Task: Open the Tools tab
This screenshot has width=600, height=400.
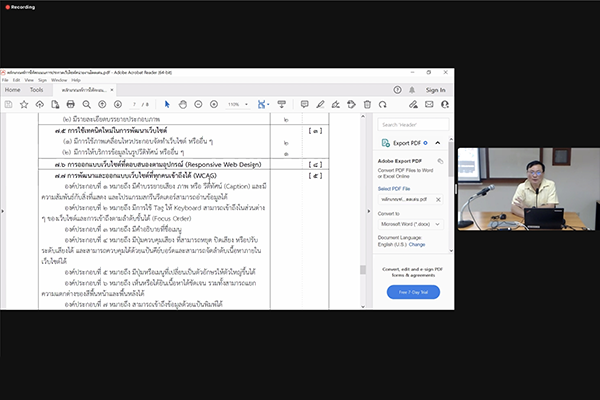Action: coord(36,90)
